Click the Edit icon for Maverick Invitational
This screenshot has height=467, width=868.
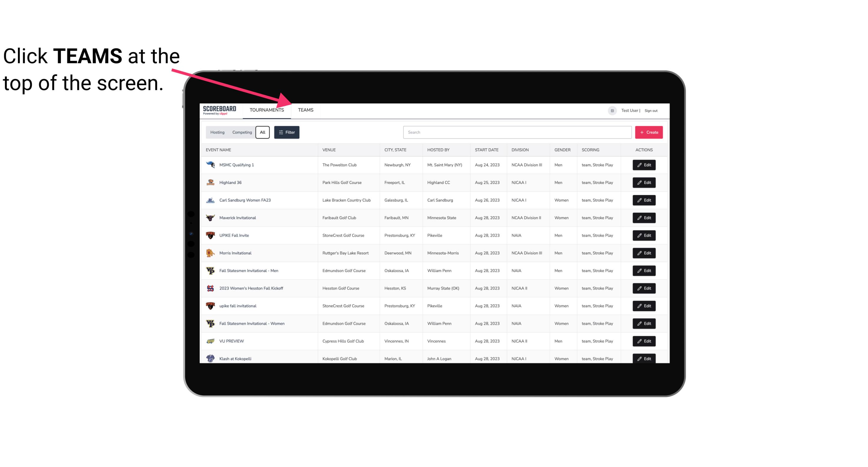(644, 217)
